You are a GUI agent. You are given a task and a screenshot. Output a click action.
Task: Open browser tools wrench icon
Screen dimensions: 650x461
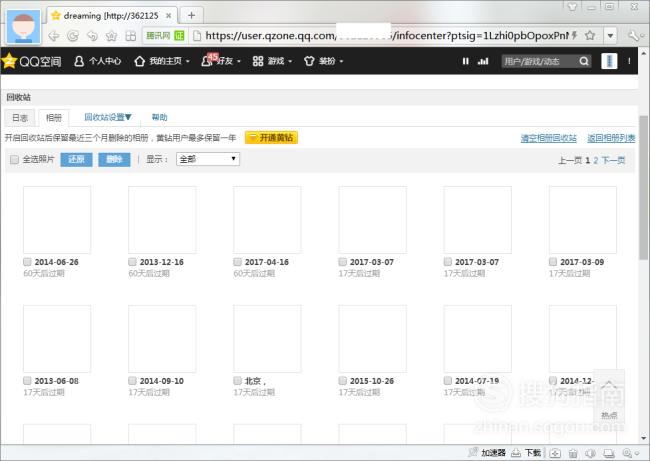point(633,36)
